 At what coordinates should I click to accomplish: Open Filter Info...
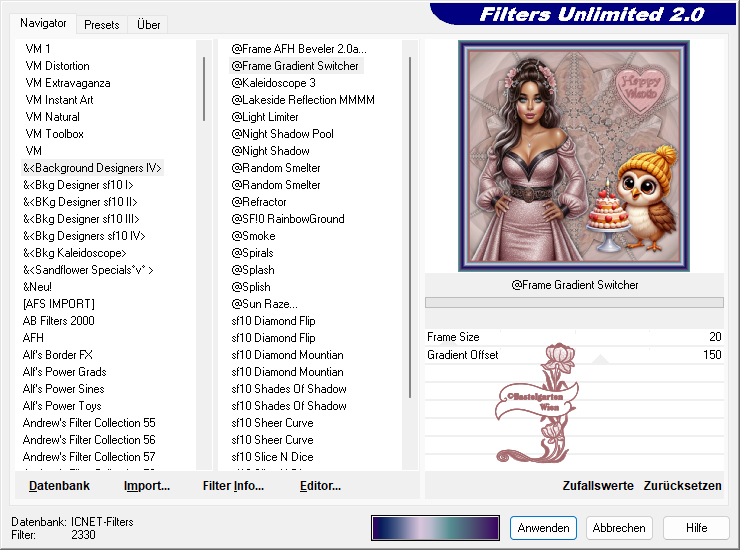point(233,486)
